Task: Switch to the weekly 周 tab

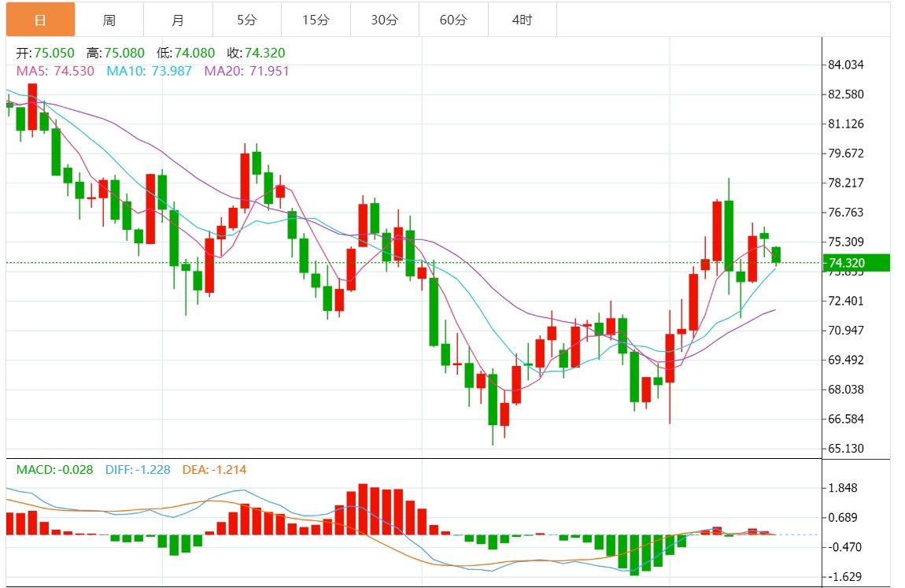Action: point(109,20)
